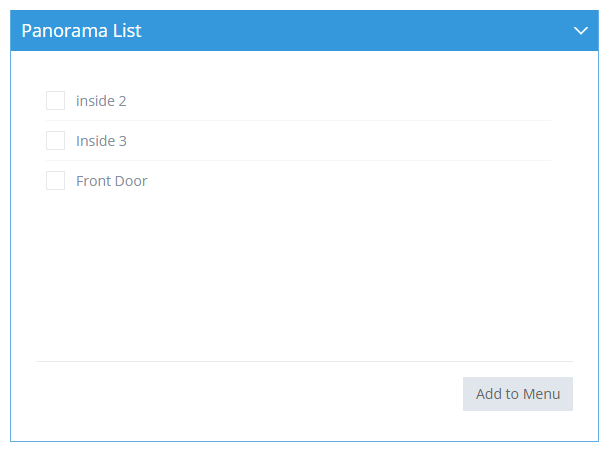Click the number 3 in Inside 3
The image size is (609, 453).
pos(123,141)
